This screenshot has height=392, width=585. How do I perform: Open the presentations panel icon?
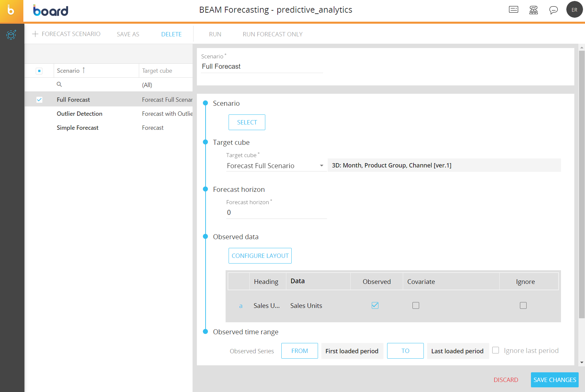click(513, 10)
